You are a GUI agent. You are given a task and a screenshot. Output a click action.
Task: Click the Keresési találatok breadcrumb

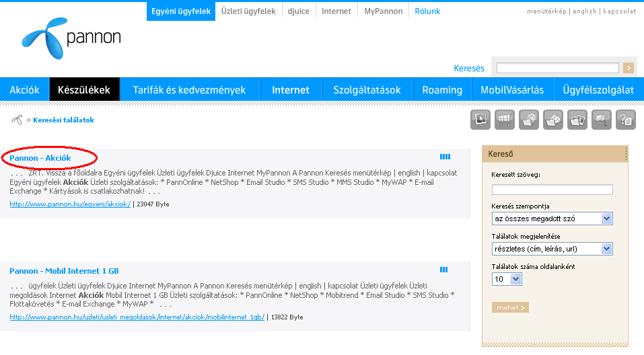63,120
